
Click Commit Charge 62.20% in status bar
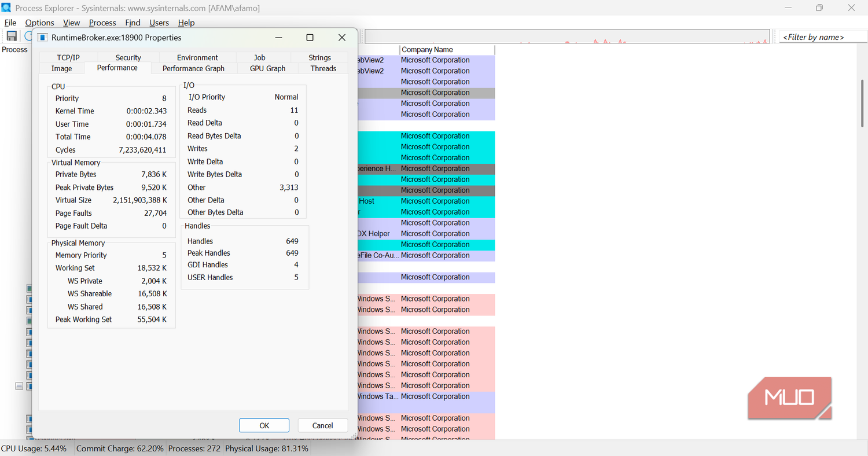pos(120,448)
